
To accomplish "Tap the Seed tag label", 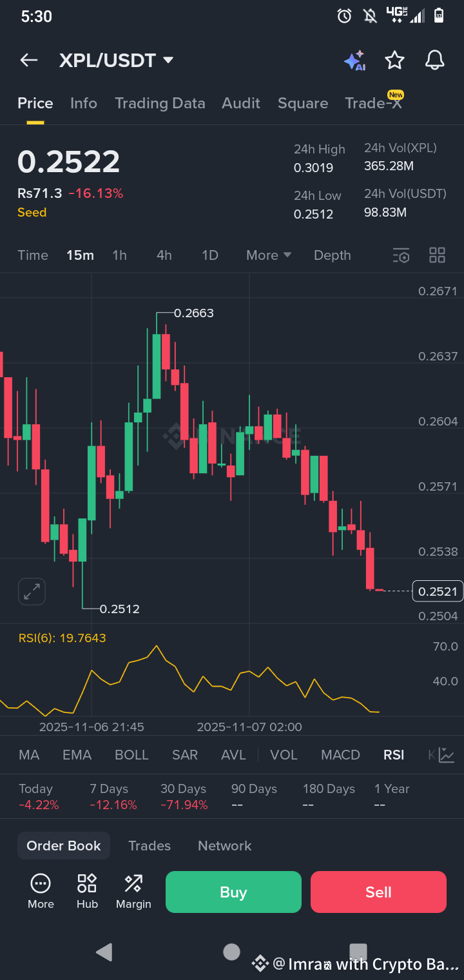I will pos(32,212).
